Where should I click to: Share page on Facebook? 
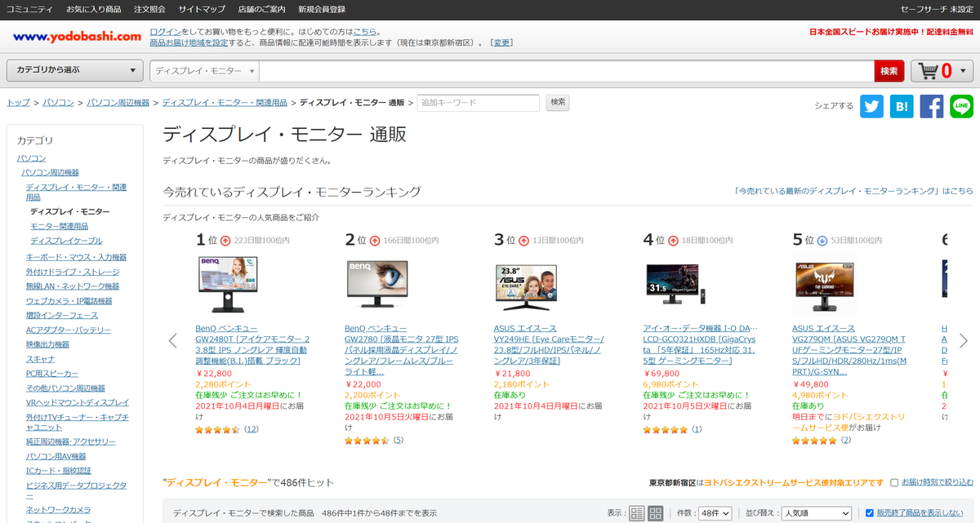[932, 106]
